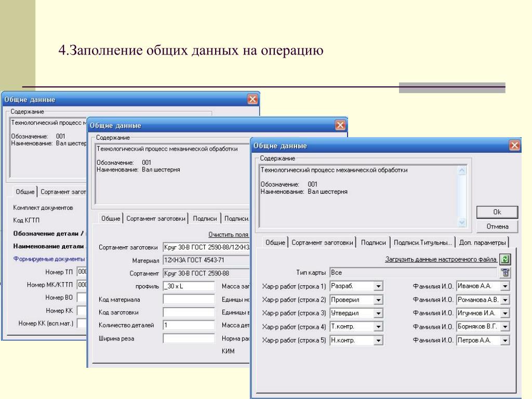The image size is (532, 399).
Task: Click the профиль field containing _30 x L
Action: coord(189,286)
